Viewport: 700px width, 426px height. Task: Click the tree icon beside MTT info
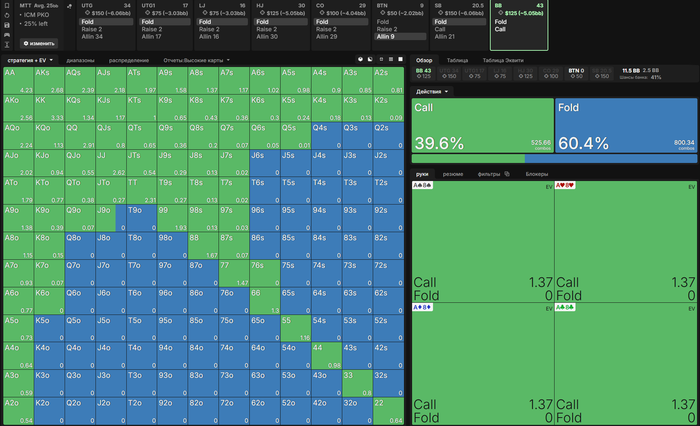tap(69, 6)
